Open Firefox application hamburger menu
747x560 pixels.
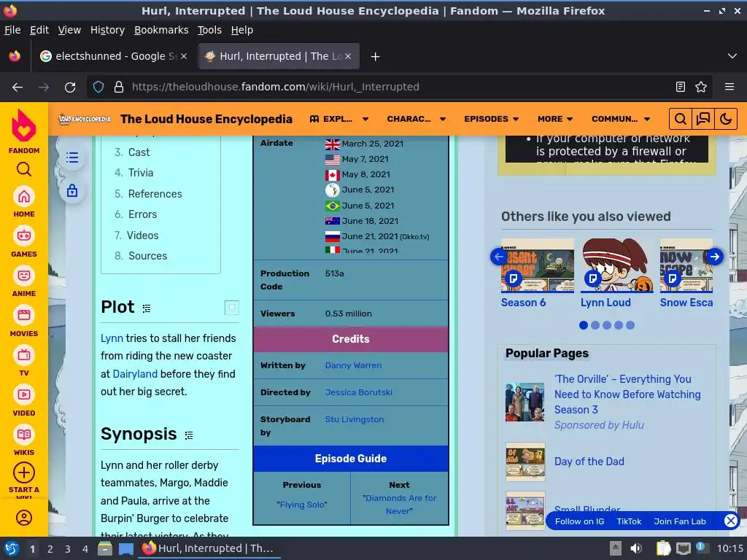(729, 87)
